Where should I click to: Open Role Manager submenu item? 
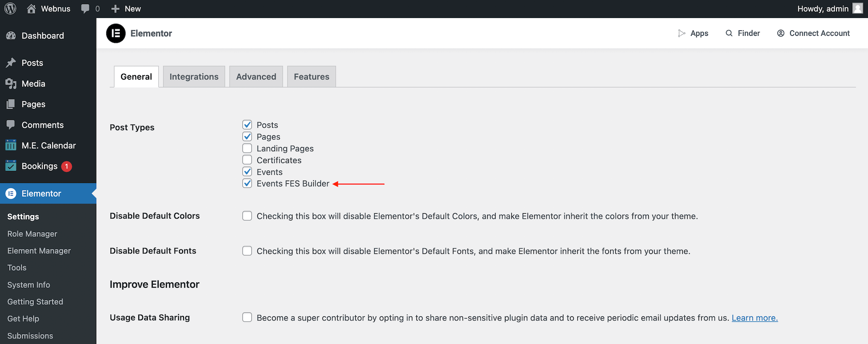[32, 234]
